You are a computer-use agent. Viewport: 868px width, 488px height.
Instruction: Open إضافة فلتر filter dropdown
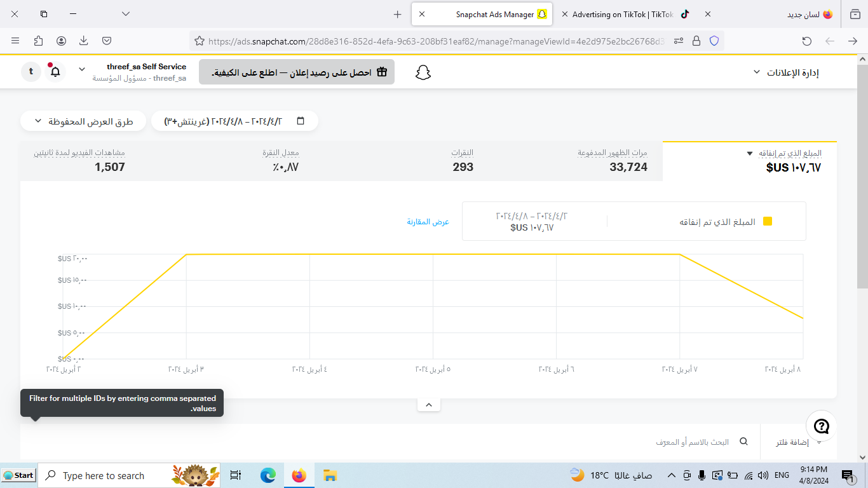792,442
